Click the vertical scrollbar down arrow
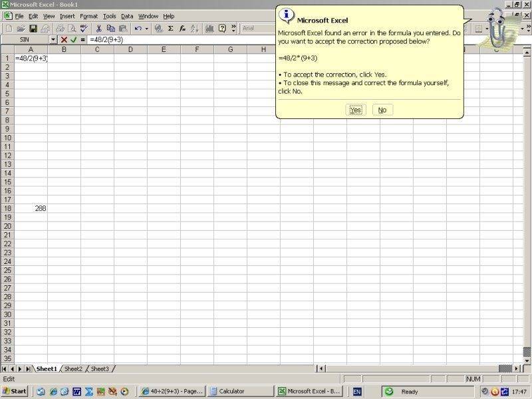 coord(527,360)
